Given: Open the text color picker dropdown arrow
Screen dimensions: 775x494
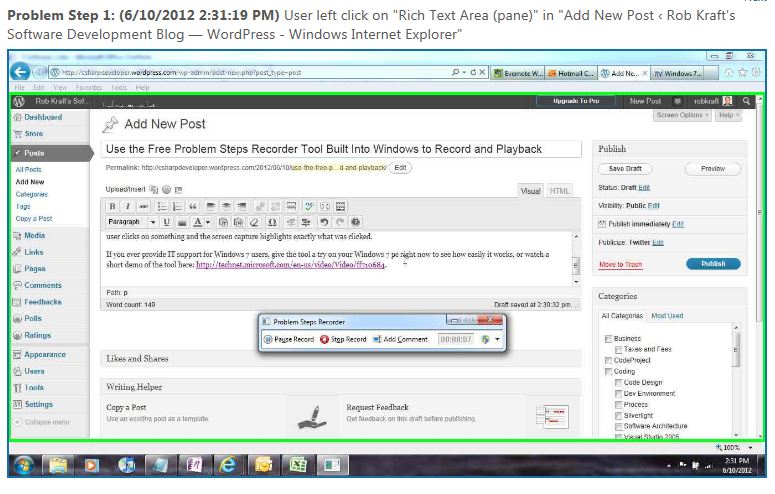Looking at the screenshot, I should point(207,222).
